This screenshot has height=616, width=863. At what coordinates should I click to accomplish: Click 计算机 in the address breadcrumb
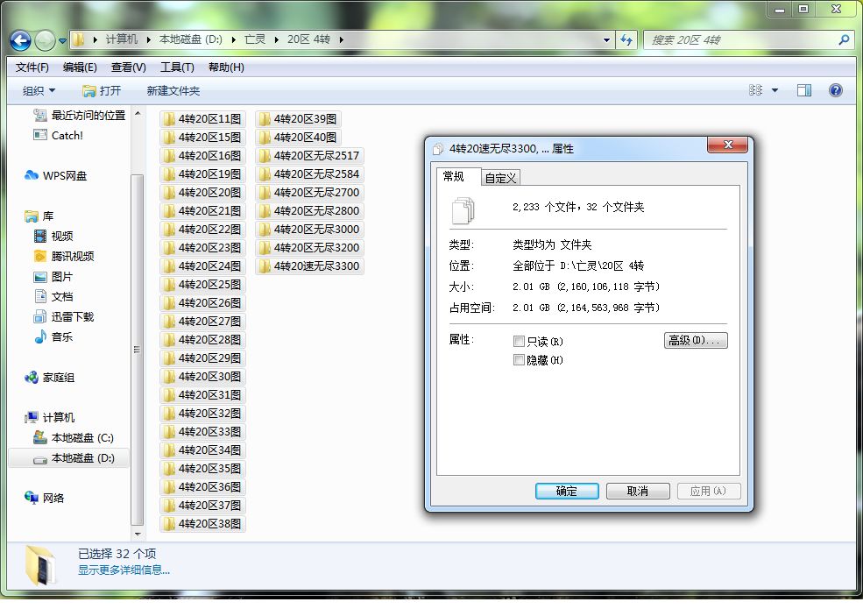121,39
